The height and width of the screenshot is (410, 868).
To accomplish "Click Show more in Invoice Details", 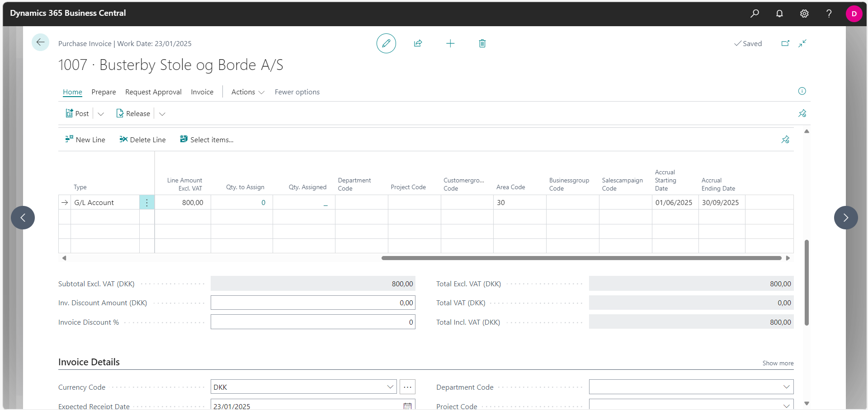I will pos(778,363).
